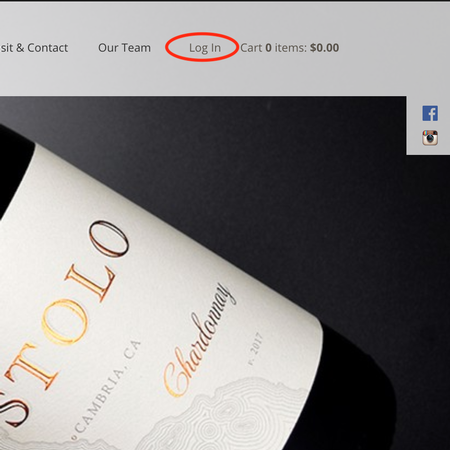Click the red circle around Log In
The width and height of the screenshot is (450, 450).
pyautogui.click(x=202, y=47)
